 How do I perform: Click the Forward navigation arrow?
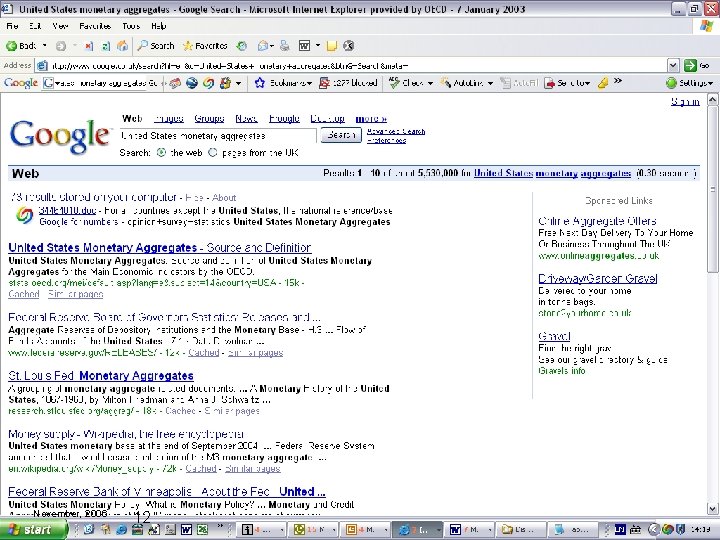[60, 46]
